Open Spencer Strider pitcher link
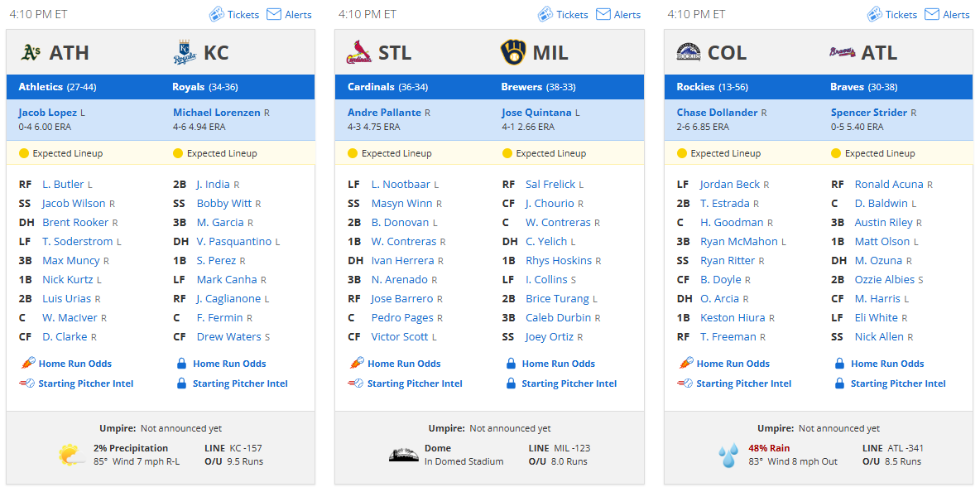 pyautogui.click(x=869, y=113)
